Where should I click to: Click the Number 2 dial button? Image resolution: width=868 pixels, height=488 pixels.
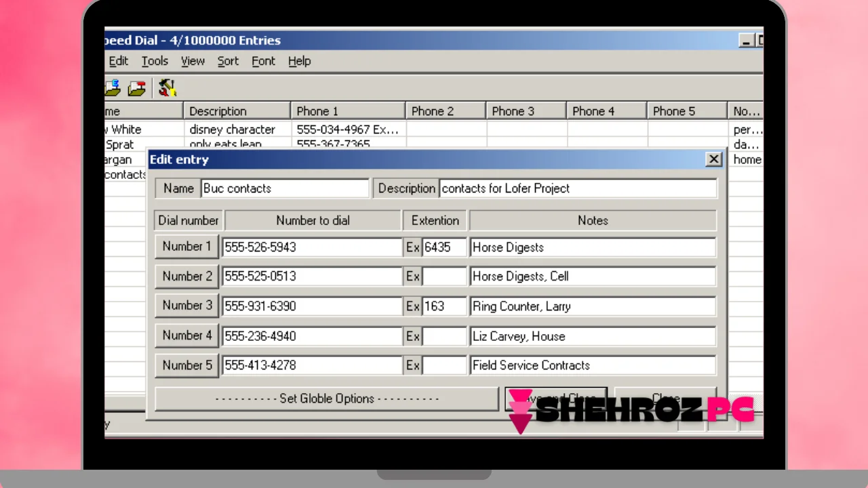coord(186,277)
